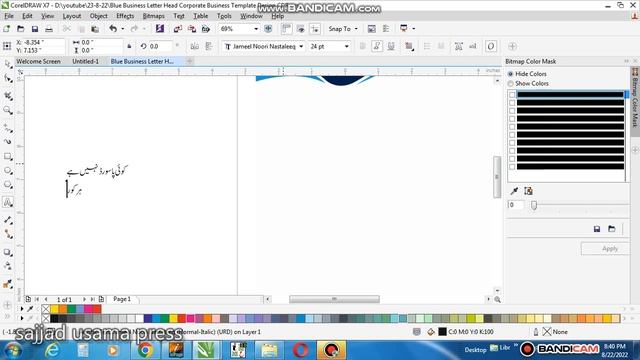Save the document with the floppy icon
Screen dimensions: 640x360
point(35,29)
